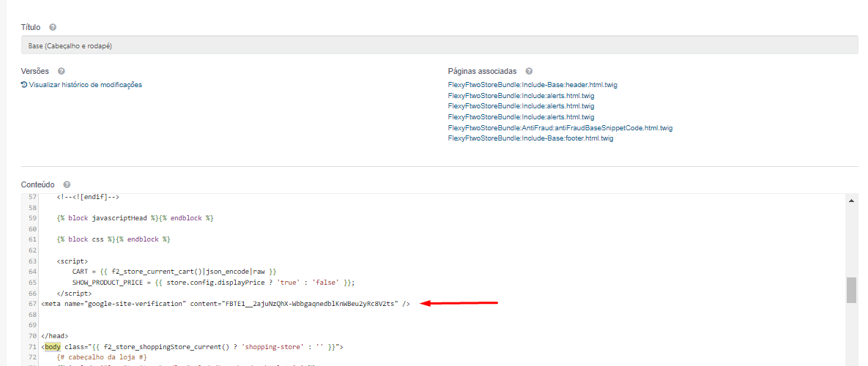Click history icon beside Visualizar histórico
Screen dimensions: 868x366
coord(23,85)
